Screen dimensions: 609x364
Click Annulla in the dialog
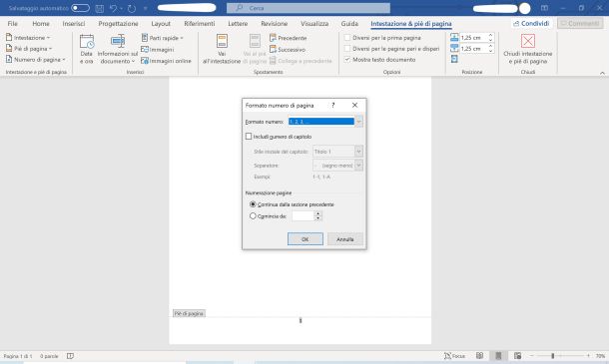344,239
